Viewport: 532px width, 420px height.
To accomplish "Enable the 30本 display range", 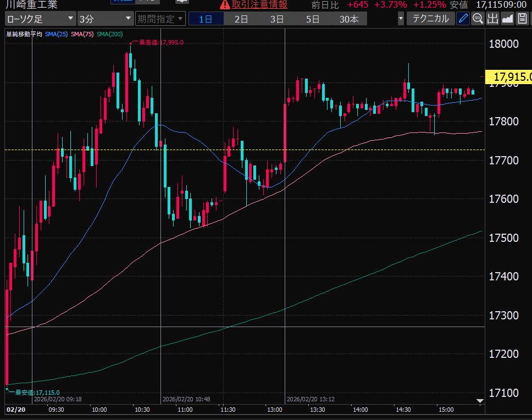I will pos(349,19).
